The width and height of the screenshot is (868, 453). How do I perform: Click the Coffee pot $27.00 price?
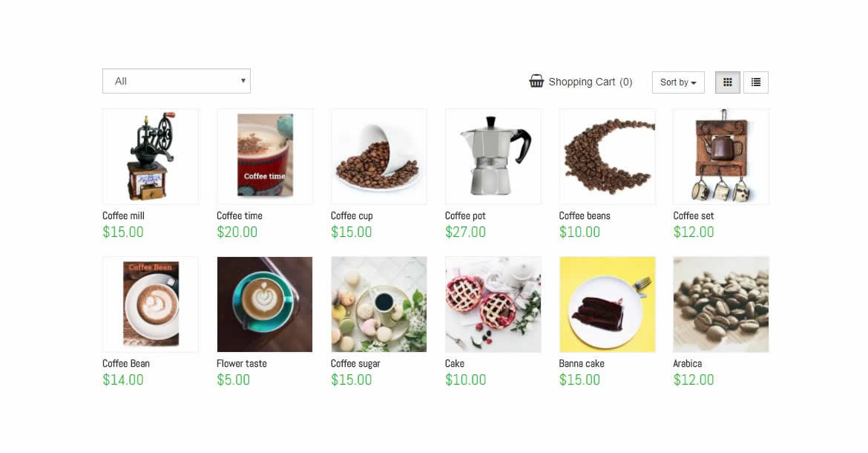[x=466, y=232]
